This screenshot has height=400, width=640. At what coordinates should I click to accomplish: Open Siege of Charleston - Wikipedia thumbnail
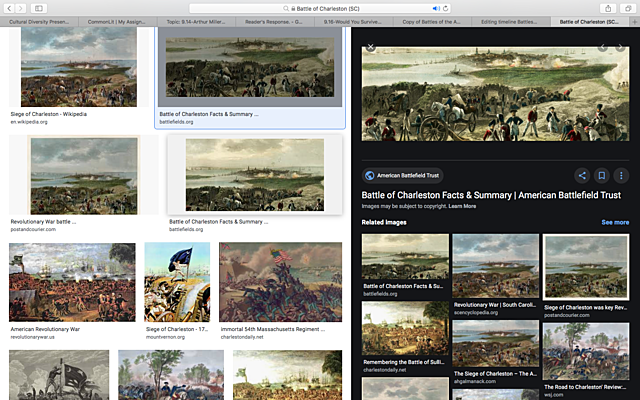(x=79, y=67)
